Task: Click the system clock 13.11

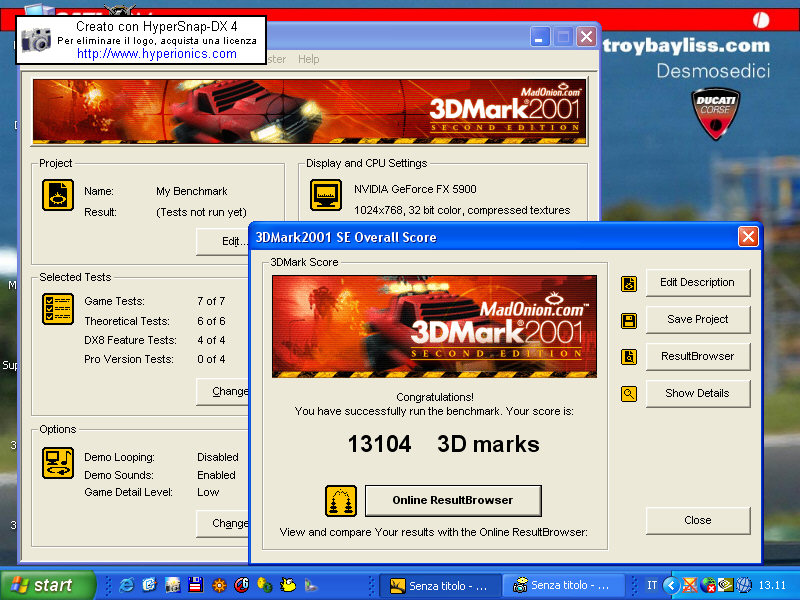Action: (772, 585)
